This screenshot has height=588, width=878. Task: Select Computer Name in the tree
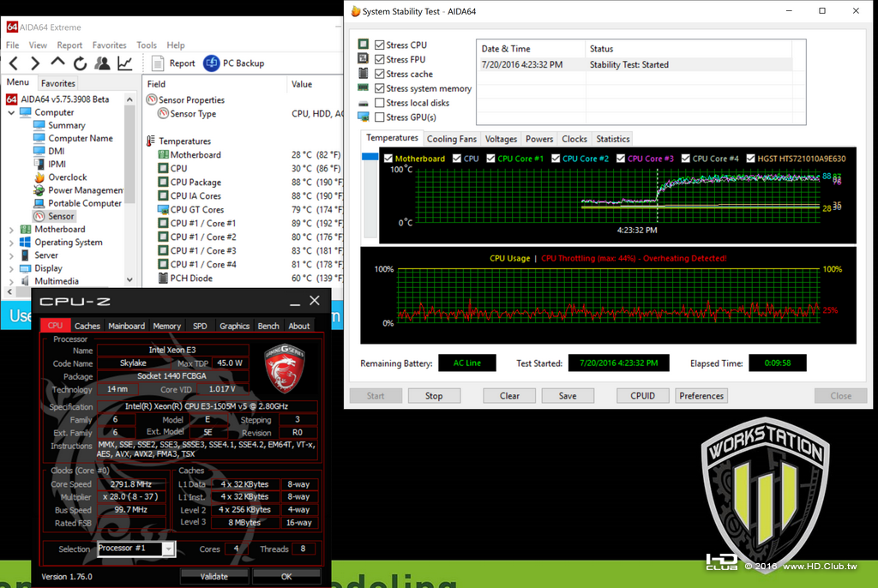[x=81, y=138]
